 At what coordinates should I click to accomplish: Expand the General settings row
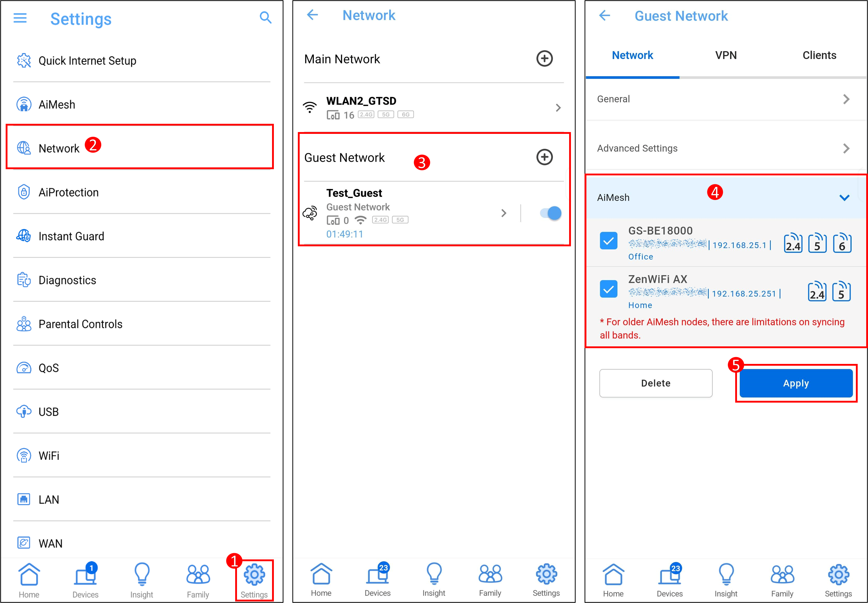[x=725, y=99]
